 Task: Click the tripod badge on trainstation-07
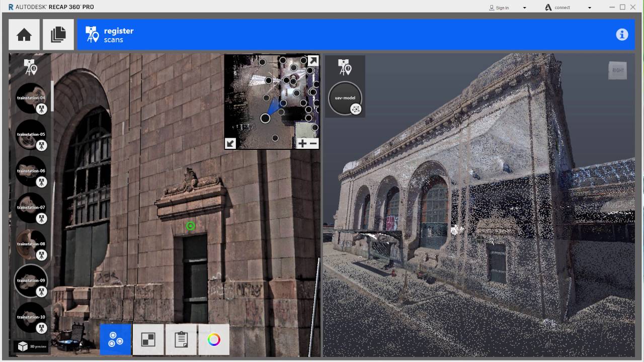tap(42, 218)
